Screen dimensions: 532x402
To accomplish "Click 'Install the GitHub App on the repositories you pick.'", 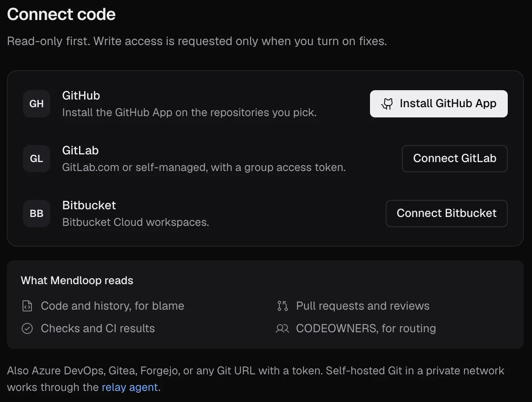I will 190,112.
